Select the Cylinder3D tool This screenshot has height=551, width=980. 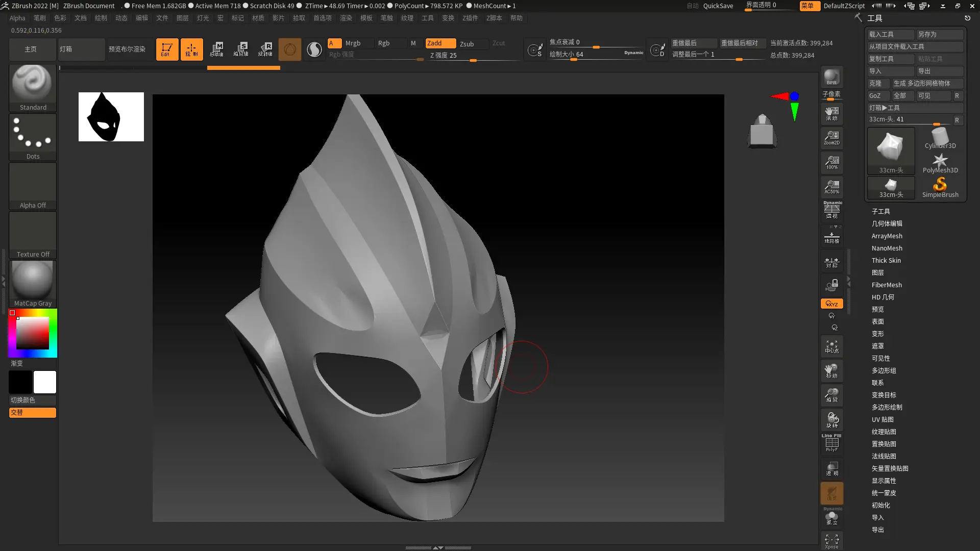tap(940, 138)
